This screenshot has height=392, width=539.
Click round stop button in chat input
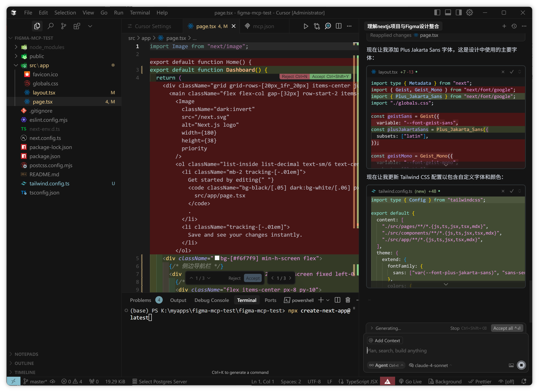pos(521,365)
